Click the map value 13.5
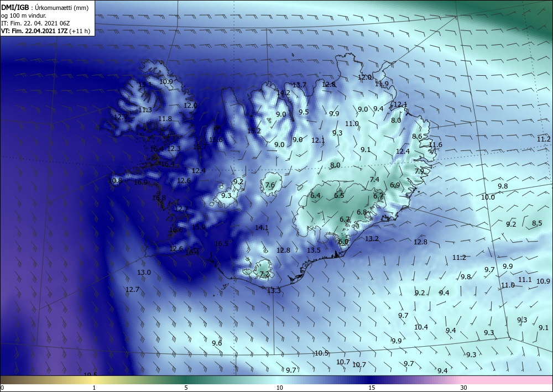 point(314,250)
